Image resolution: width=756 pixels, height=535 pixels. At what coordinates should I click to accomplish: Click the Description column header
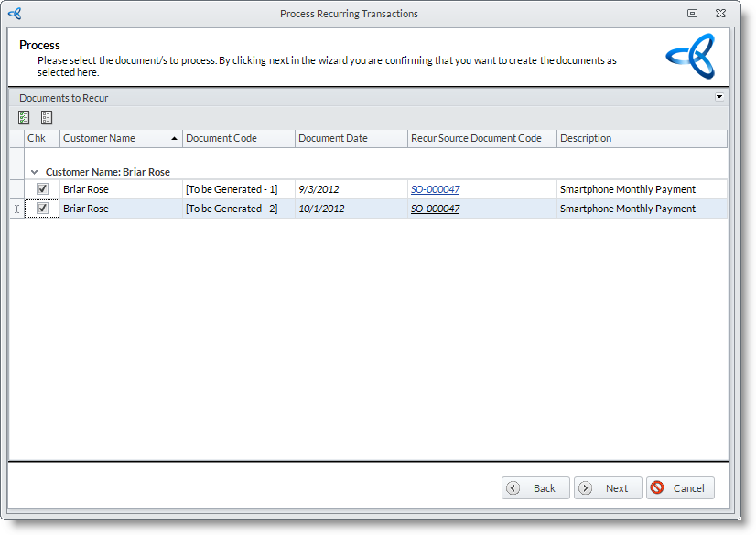click(x=641, y=139)
